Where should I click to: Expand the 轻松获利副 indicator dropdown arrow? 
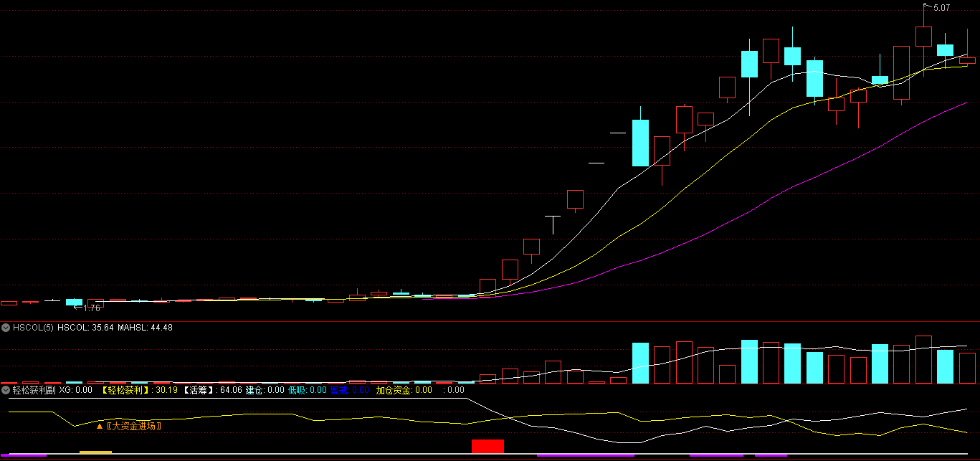click(6, 390)
